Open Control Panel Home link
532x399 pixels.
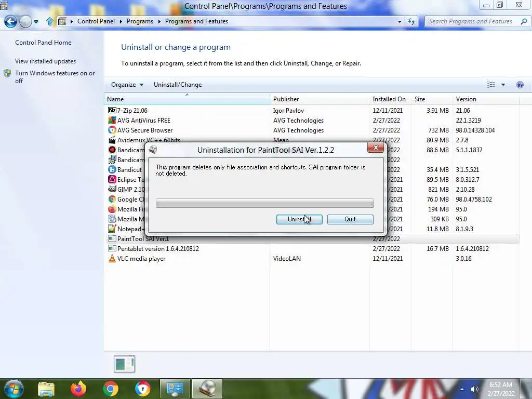click(x=43, y=43)
